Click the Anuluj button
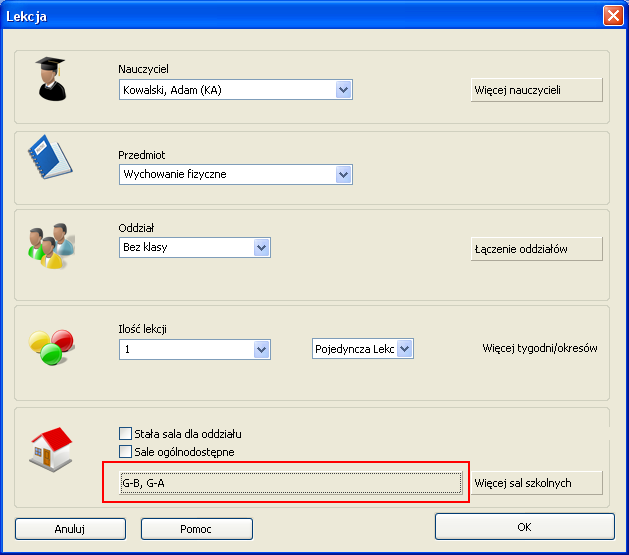The width and height of the screenshot is (629, 555). pos(70,529)
